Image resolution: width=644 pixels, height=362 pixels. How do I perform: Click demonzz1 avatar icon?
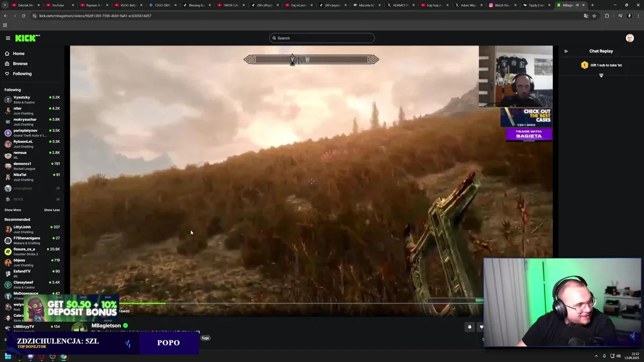[x=8, y=166]
